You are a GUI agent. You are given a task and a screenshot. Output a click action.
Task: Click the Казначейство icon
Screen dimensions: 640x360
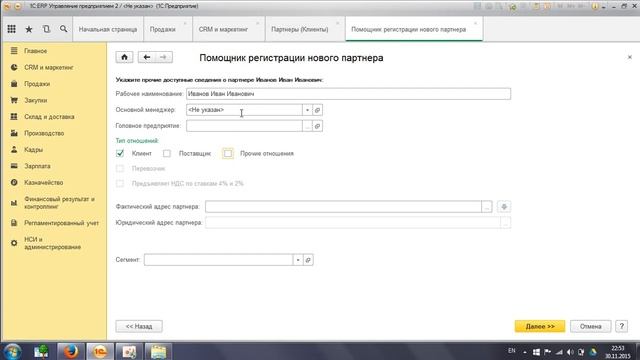tap(14, 182)
